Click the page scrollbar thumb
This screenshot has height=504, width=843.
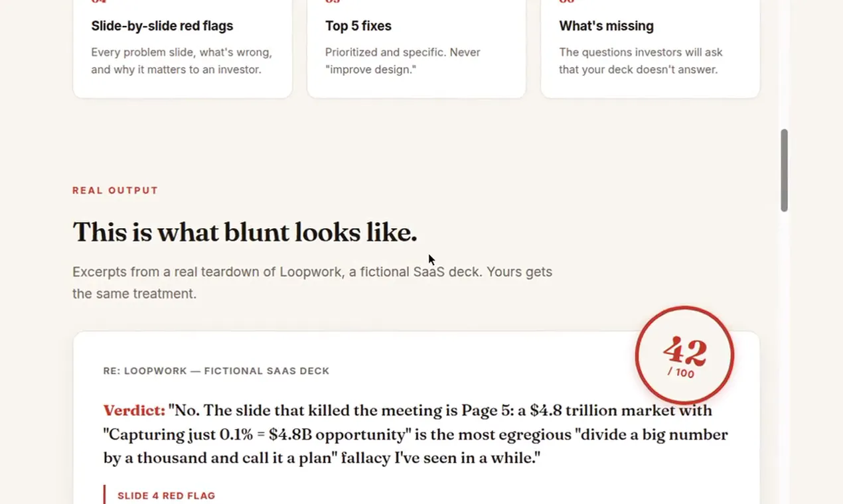click(x=784, y=170)
